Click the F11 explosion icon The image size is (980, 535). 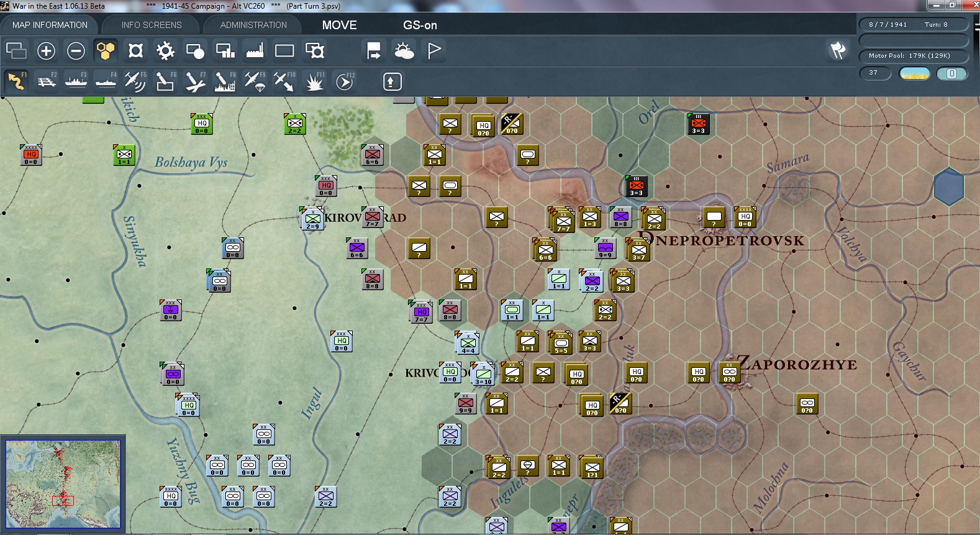[314, 81]
